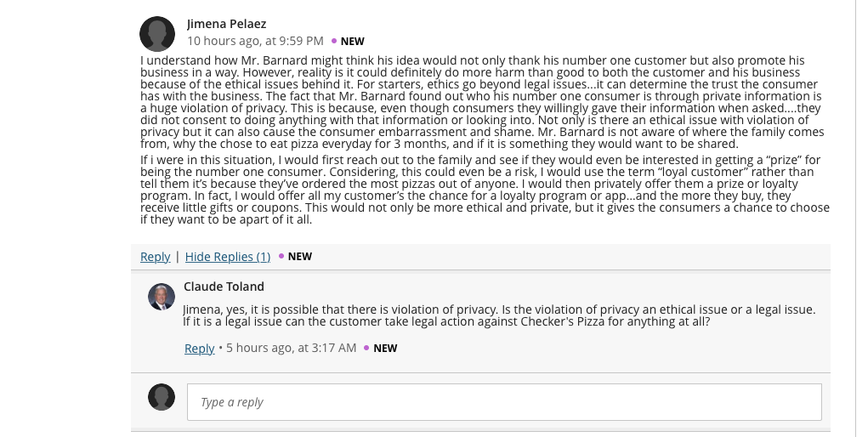868x437 pixels.
Task: Click the 5 hours ago timestamp
Action: click(x=292, y=348)
